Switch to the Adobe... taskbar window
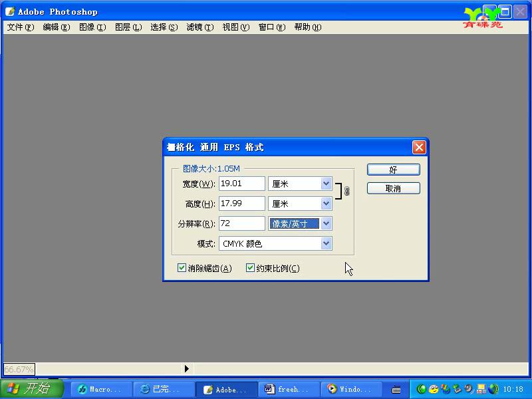Image resolution: width=532 pixels, height=399 pixels. tap(227, 389)
